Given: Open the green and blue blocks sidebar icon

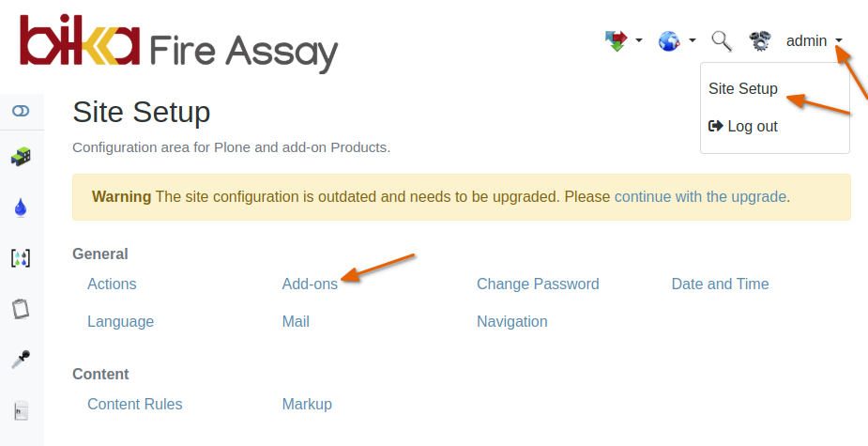Looking at the screenshot, I should click(21, 157).
